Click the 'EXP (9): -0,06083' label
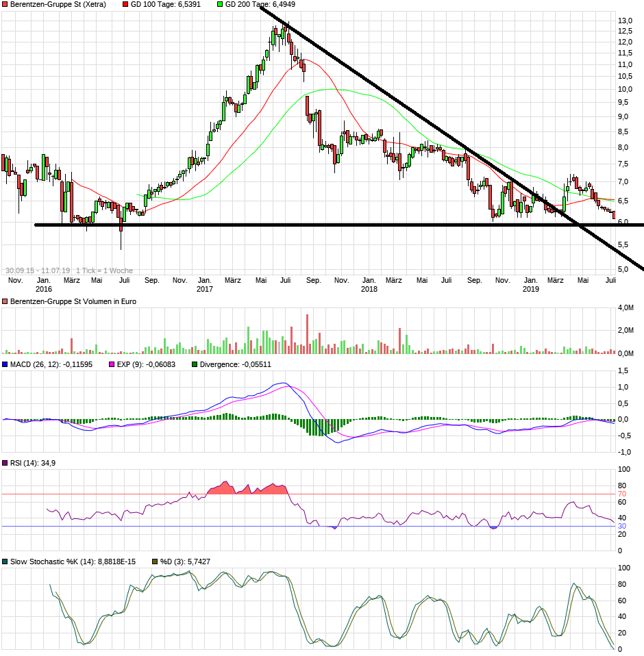Image resolution: width=644 pixels, height=656 pixels. [x=146, y=365]
